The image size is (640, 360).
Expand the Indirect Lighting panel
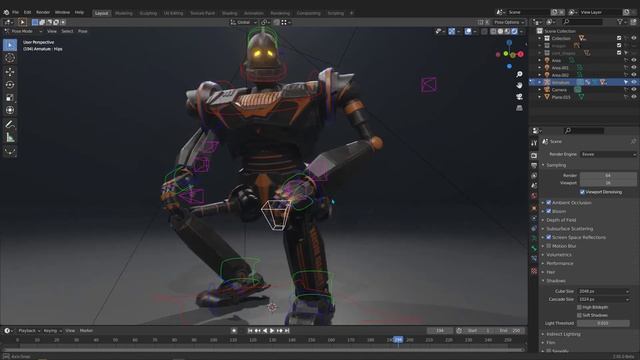[x=563, y=334]
